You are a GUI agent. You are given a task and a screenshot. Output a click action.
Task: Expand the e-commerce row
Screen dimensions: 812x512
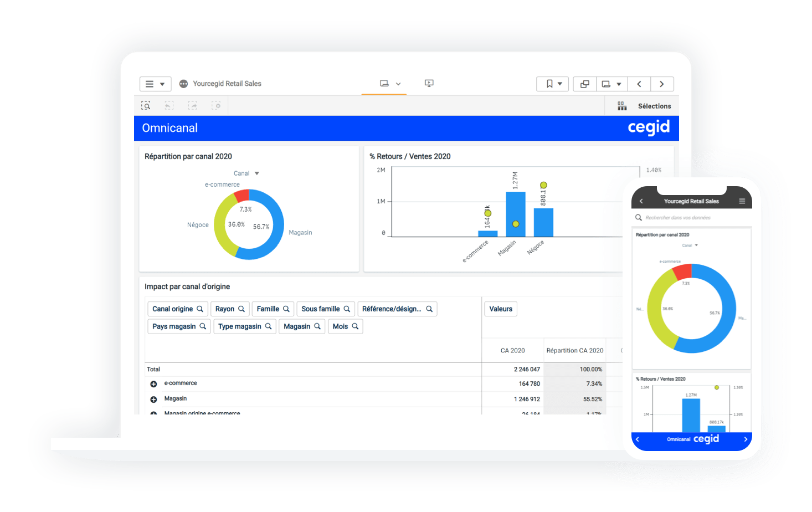click(x=153, y=384)
